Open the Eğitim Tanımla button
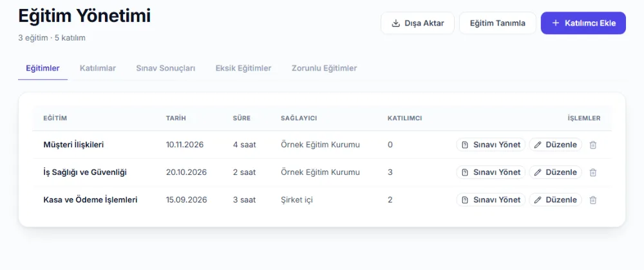This screenshot has width=644, height=270. (x=497, y=23)
